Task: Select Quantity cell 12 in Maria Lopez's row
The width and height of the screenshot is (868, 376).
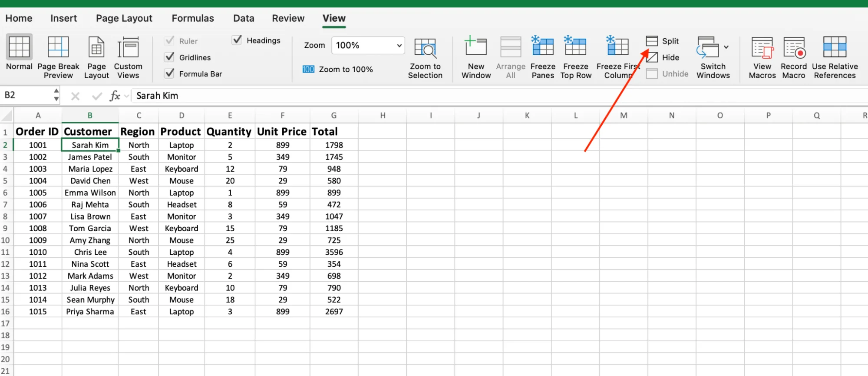Action: (x=230, y=169)
